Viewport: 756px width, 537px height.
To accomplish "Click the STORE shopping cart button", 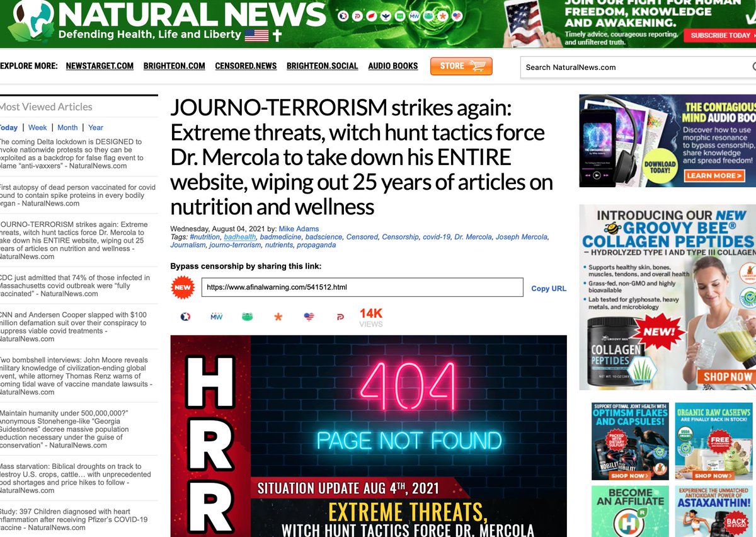I will tap(461, 66).
